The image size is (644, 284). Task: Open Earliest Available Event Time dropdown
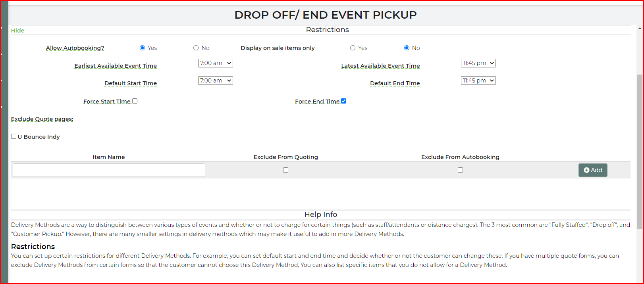pyautogui.click(x=215, y=63)
